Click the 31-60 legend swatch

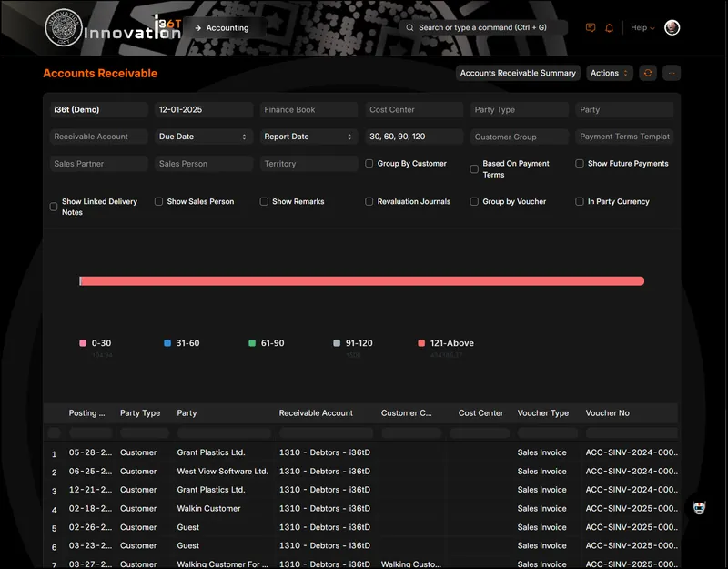coord(167,343)
